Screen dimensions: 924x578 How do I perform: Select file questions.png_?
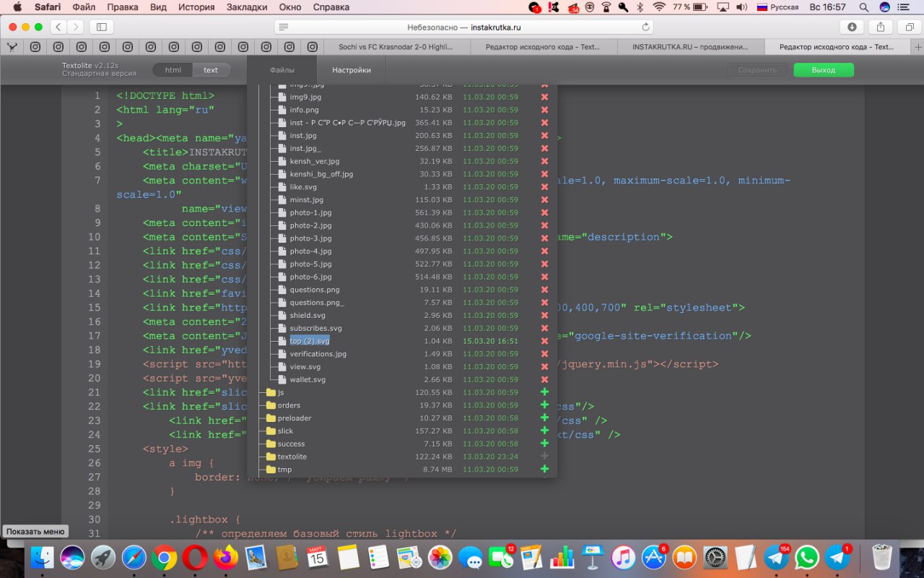(317, 303)
